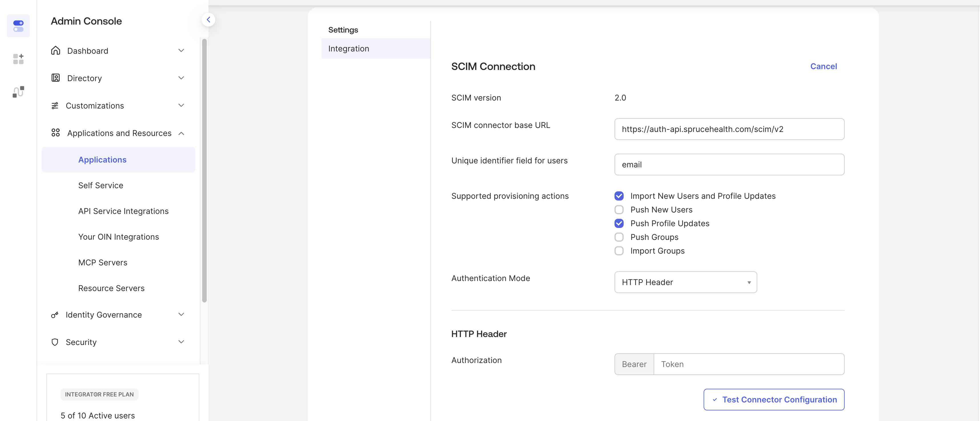Click the sidebar vertical scrollbar

click(x=204, y=171)
